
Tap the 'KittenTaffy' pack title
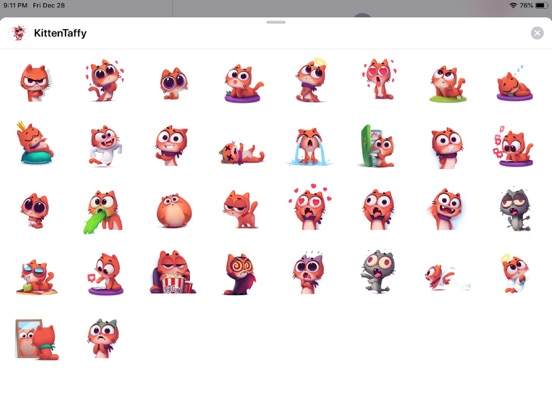pyautogui.click(x=60, y=33)
